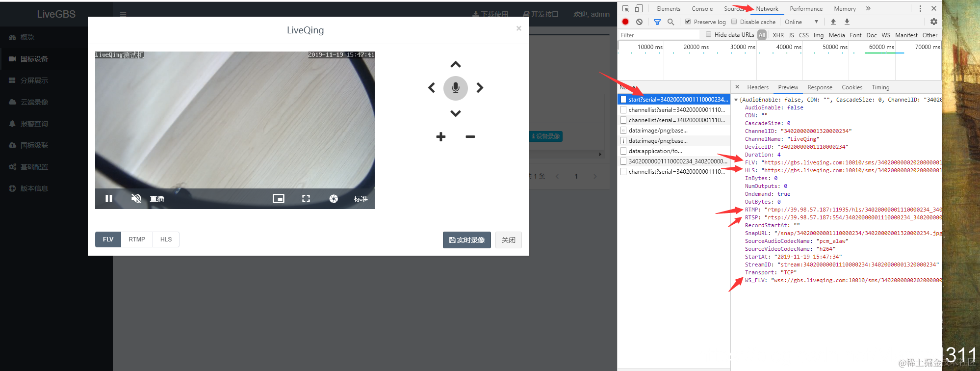980x371 pixels.
Task: Stop recording network log
Action: coord(625,22)
